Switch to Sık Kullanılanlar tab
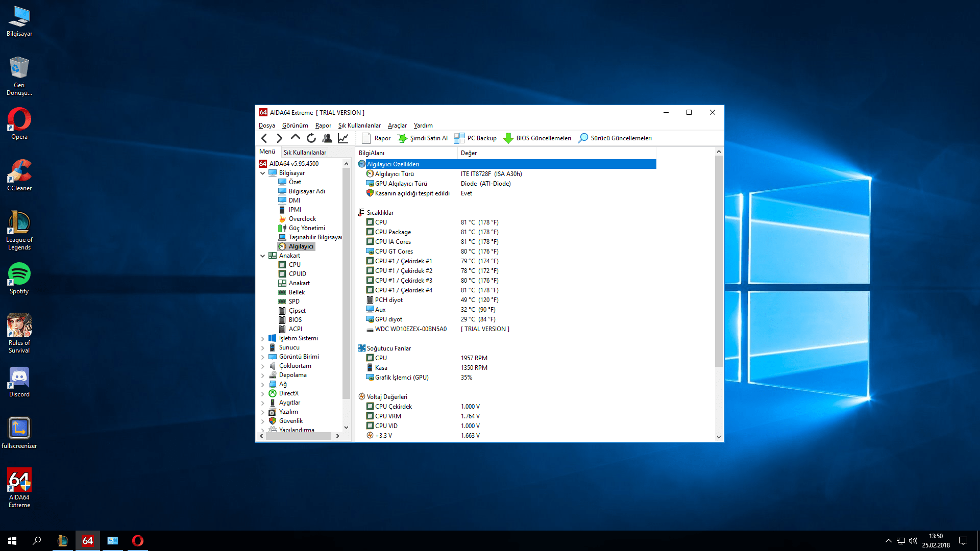The width and height of the screenshot is (980, 551). click(x=305, y=153)
